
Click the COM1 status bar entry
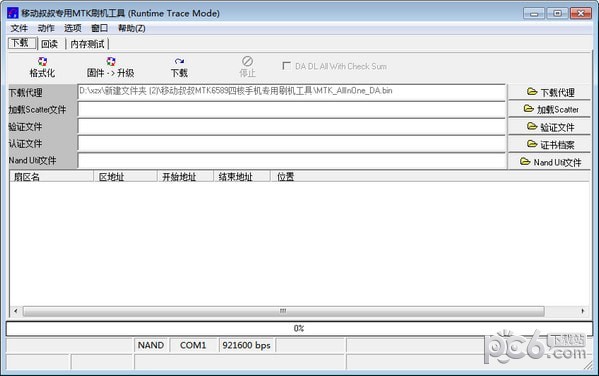pyautogui.click(x=193, y=345)
